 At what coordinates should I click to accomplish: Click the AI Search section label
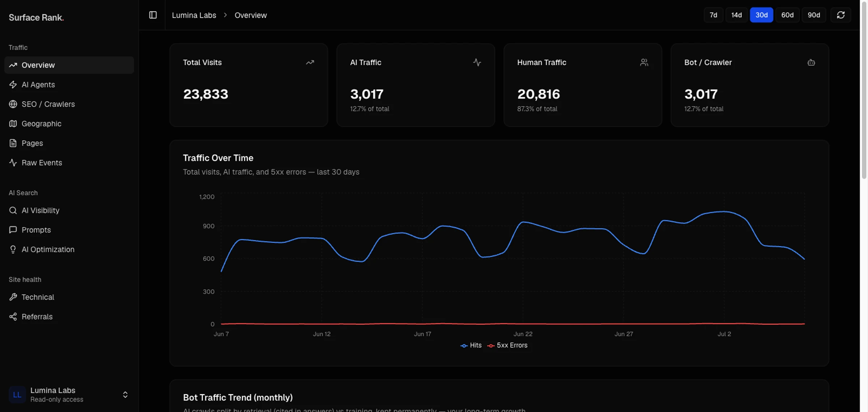click(x=23, y=193)
